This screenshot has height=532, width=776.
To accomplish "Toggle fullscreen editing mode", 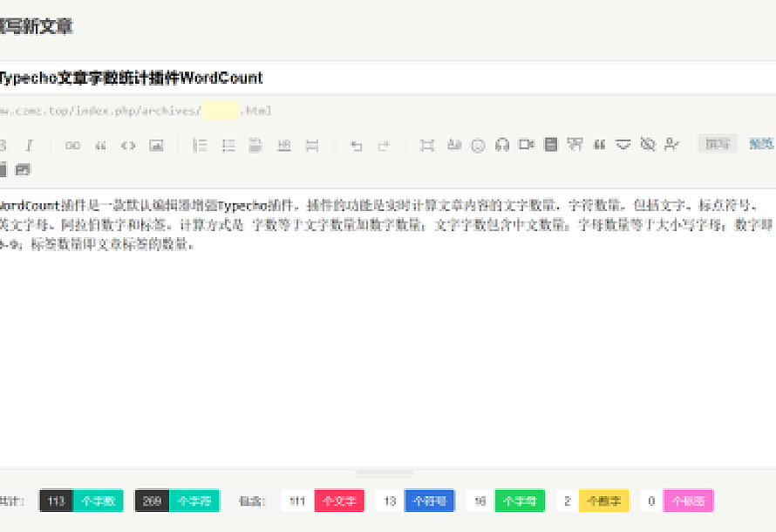I will [x=426, y=146].
